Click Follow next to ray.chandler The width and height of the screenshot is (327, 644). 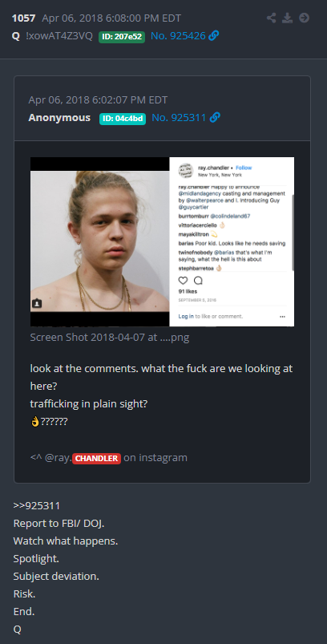coord(244,168)
